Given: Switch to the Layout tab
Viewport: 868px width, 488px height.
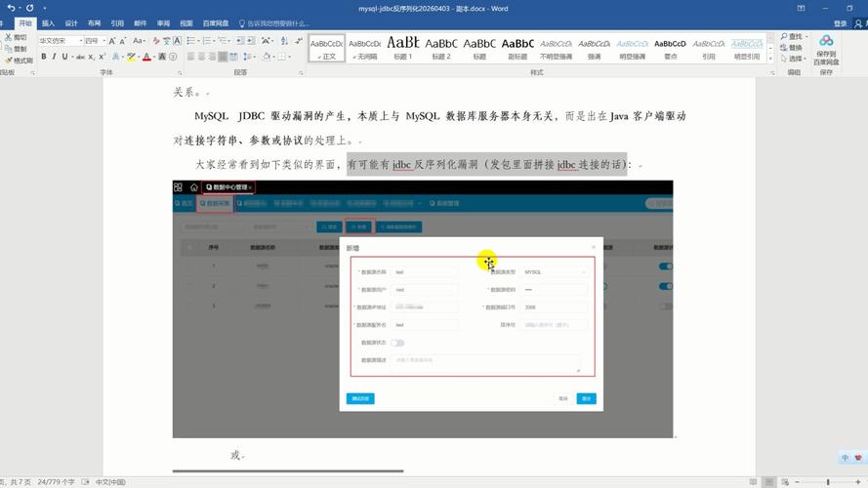Looking at the screenshot, I should coord(94,23).
